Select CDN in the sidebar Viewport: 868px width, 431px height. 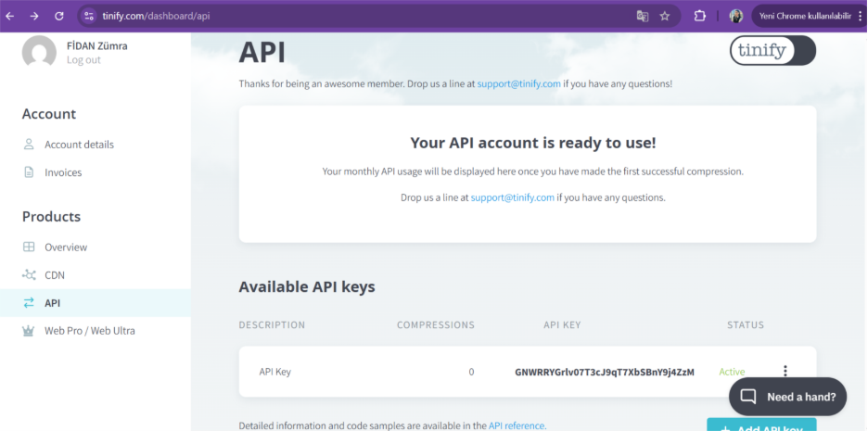coord(55,275)
